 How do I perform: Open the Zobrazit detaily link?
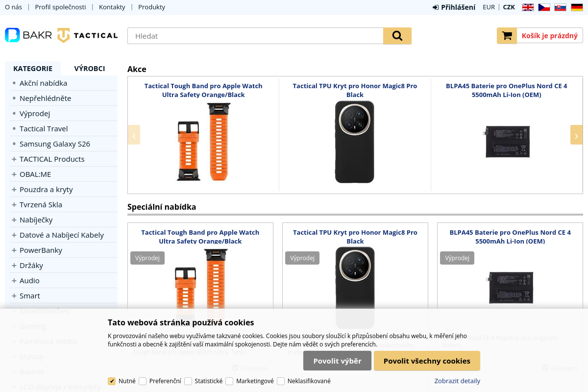[x=457, y=381]
